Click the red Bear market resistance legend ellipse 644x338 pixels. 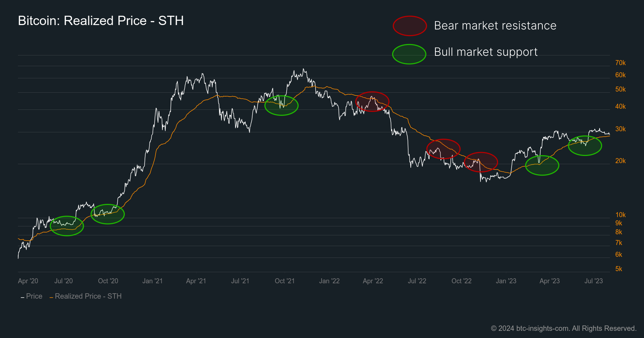click(x=409, y=25)
